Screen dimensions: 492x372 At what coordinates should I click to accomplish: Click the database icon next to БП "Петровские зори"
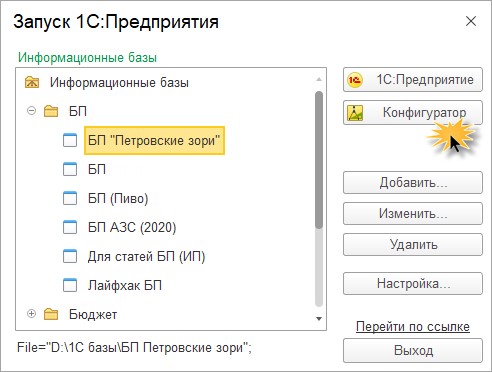click(70, 140)
